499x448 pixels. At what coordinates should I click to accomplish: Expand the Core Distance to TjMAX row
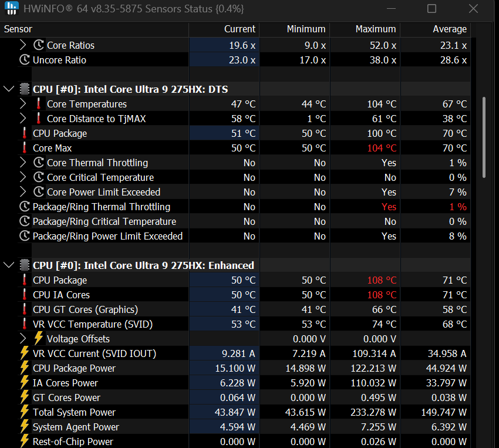[22, 119]
